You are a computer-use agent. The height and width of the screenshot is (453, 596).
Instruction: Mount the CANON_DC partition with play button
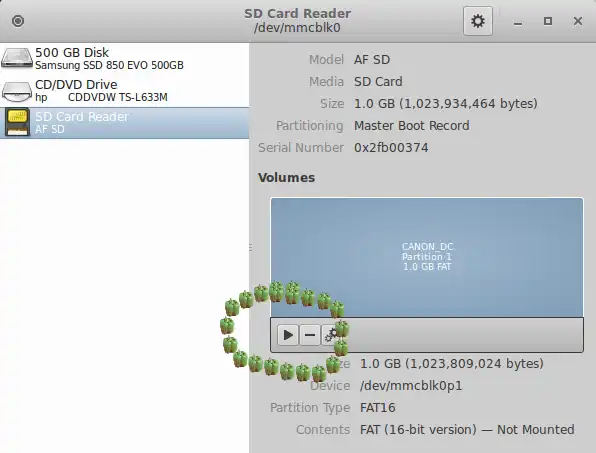coord(288,335)
